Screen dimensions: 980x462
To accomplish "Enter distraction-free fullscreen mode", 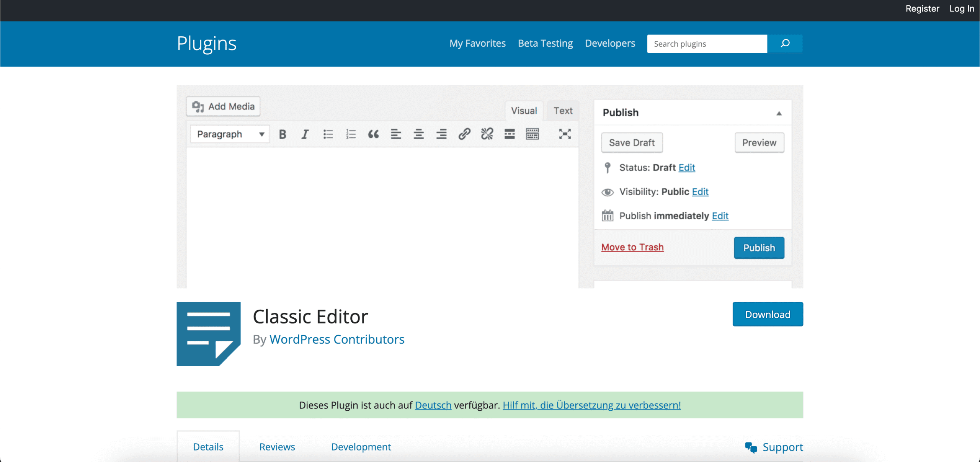I will coord(565,134).
